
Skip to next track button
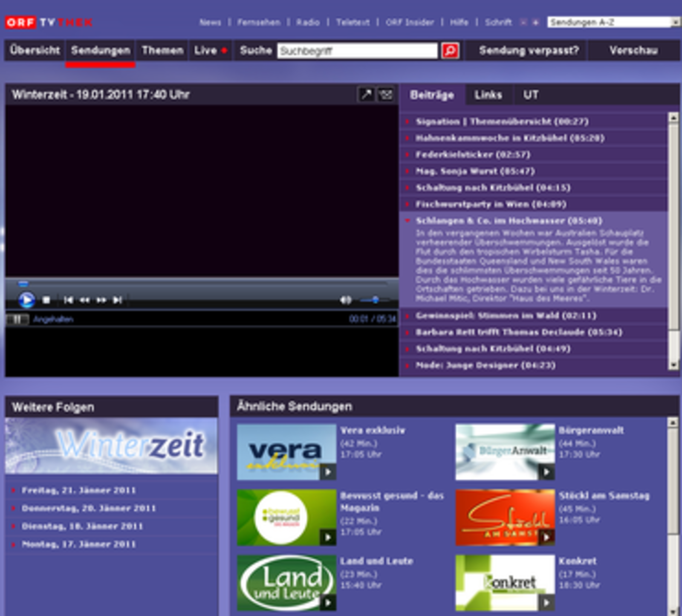118,301
